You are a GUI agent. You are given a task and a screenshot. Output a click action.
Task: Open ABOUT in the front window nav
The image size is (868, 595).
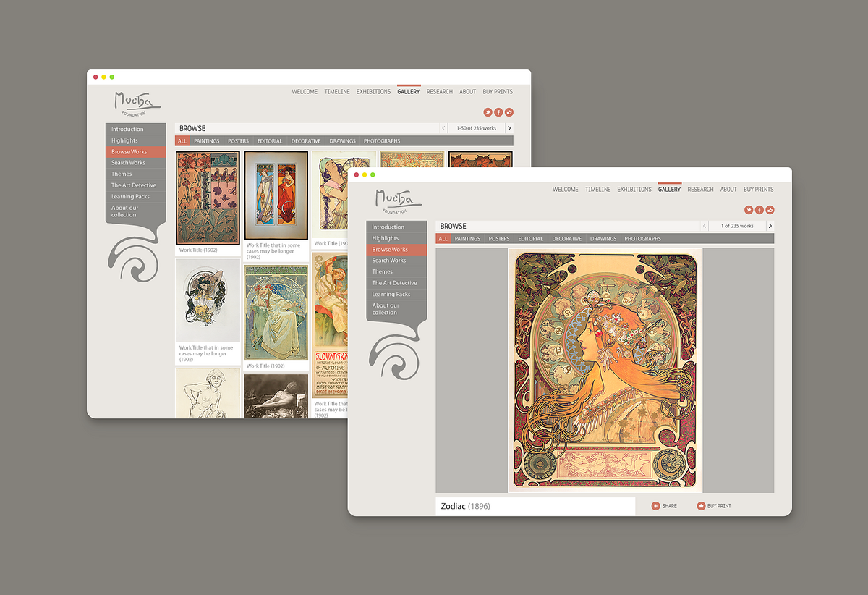pyautogui.click(x=728, y=190)
